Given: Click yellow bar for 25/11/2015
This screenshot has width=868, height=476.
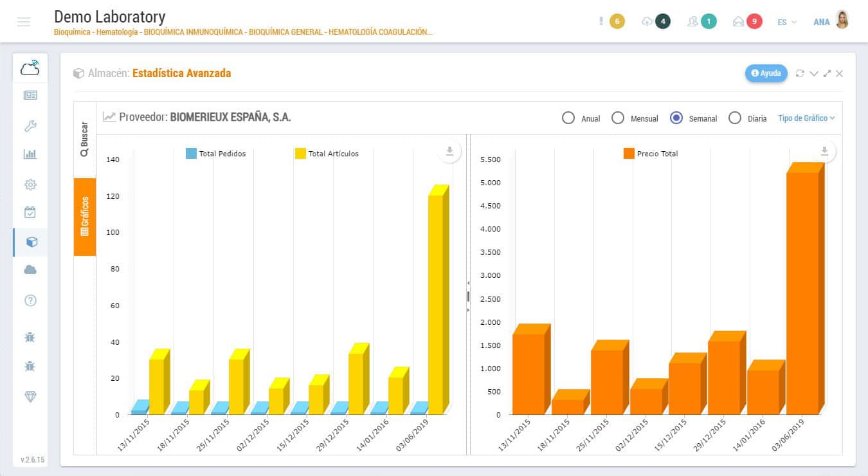Looking at the screenshot, I should [x=239, y=381].
